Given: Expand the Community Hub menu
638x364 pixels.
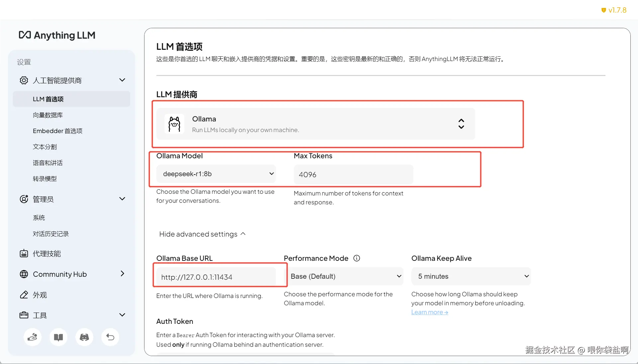Looking at the screenshot, I should click(x=122, y=274).
